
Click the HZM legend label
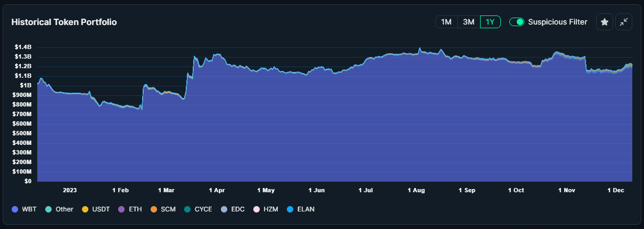point(270,209)
